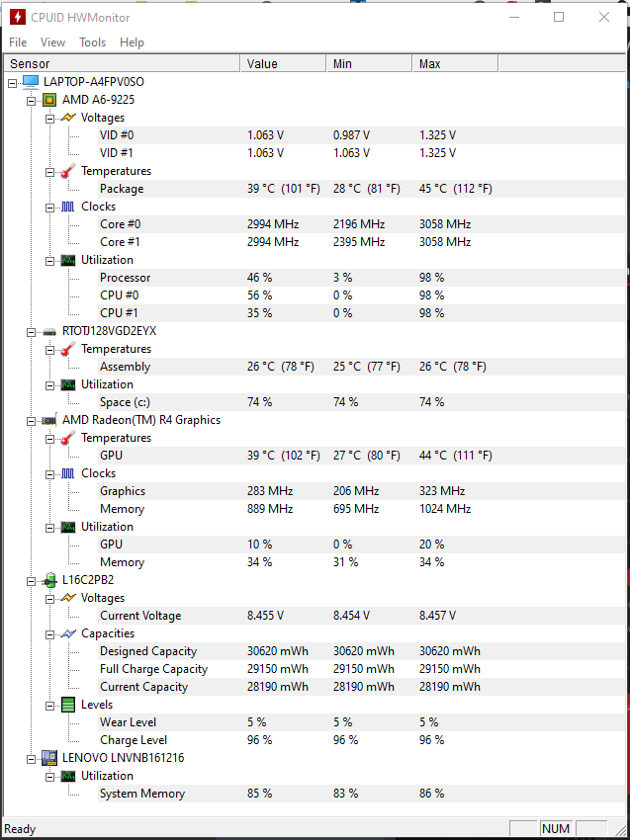Collapse the Voltages node under AMD A6-9225
630x840 pixels.
[49, 118]
